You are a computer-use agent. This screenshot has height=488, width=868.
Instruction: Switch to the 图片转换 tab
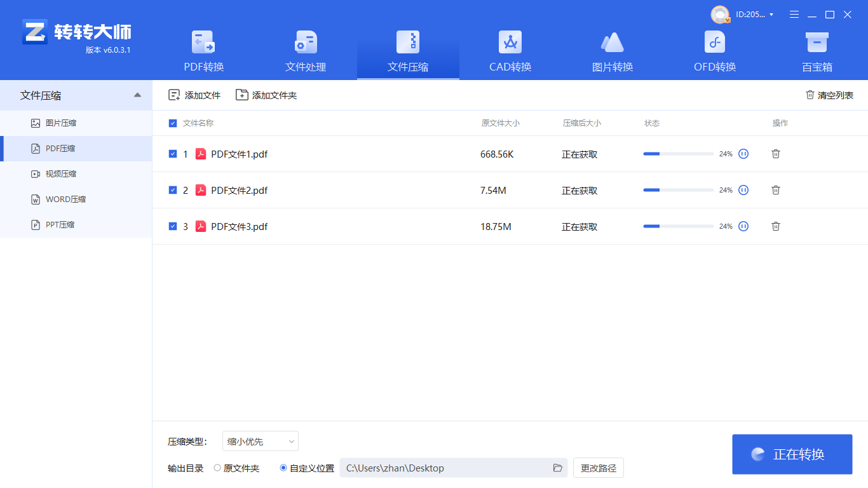click(x=613, y=52)
